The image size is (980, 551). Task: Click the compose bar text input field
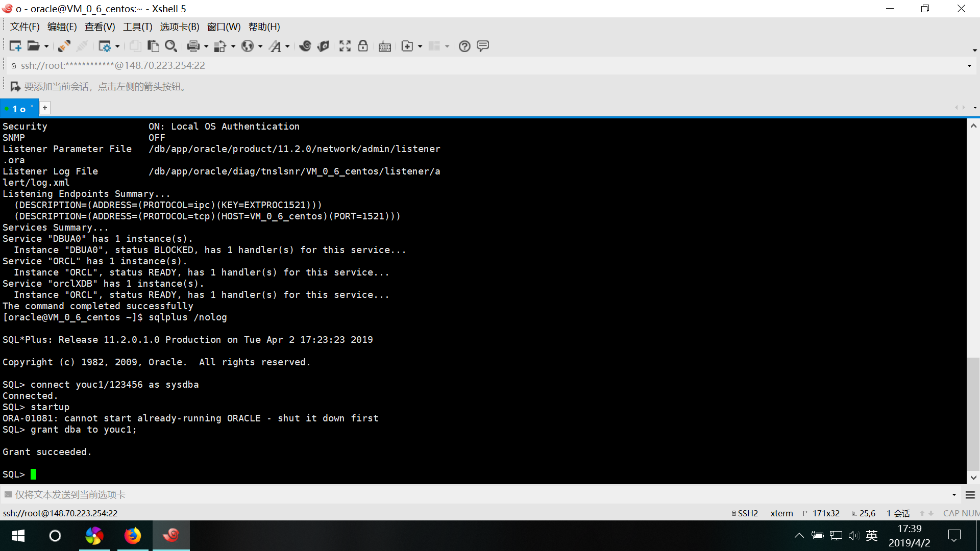[x=459, y=495]
